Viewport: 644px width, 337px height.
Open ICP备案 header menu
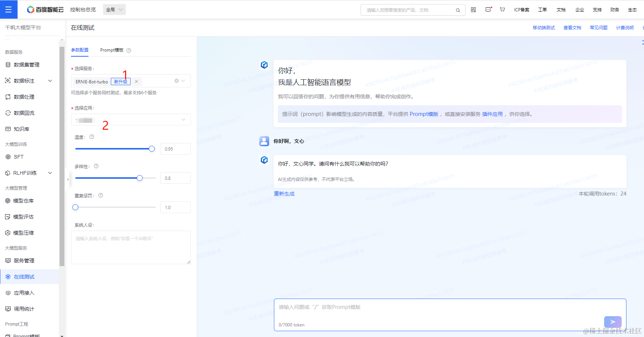522,10
